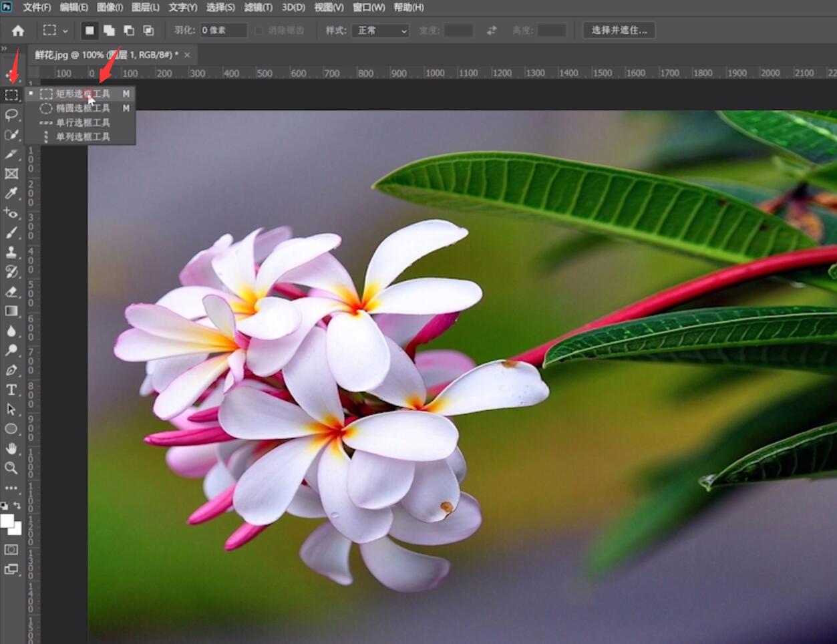Image resolution: width=837 pixels, height=644 pixels.
Task: Open the 编辑(E) menu
Action: click(73, 7)
